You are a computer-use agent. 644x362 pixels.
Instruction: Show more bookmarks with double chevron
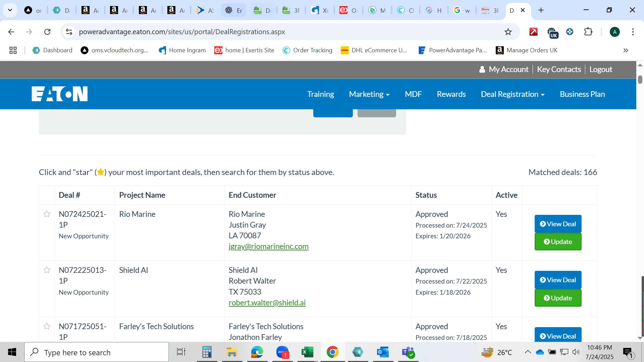626,50
